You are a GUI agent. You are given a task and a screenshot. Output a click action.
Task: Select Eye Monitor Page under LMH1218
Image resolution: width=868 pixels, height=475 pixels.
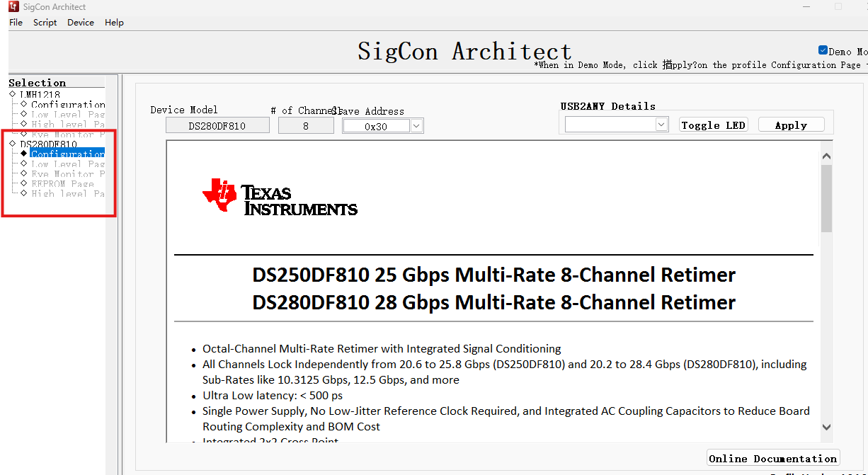point(68,134)
